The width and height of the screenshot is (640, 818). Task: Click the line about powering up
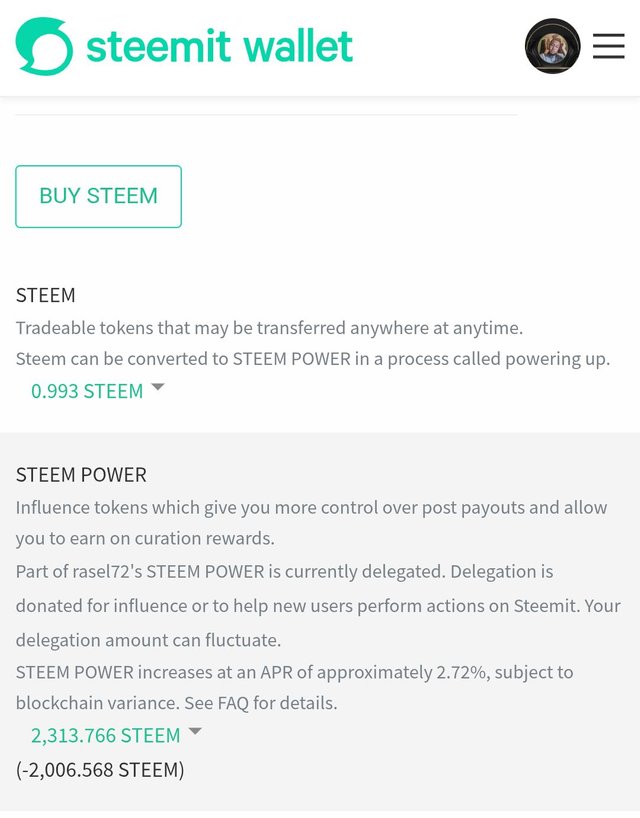tap(313, 359)
